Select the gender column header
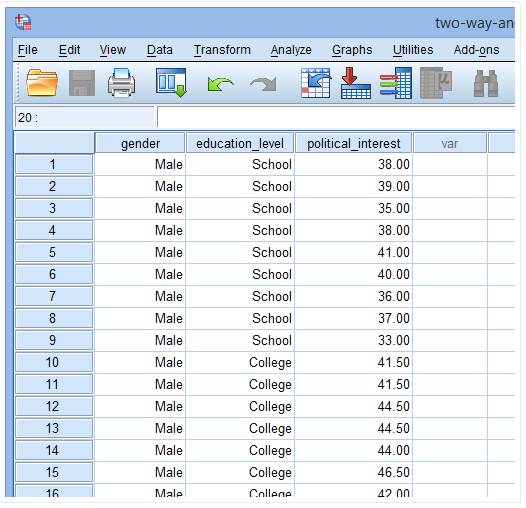Viewport: 526px width, 508px height. point(140,143)
